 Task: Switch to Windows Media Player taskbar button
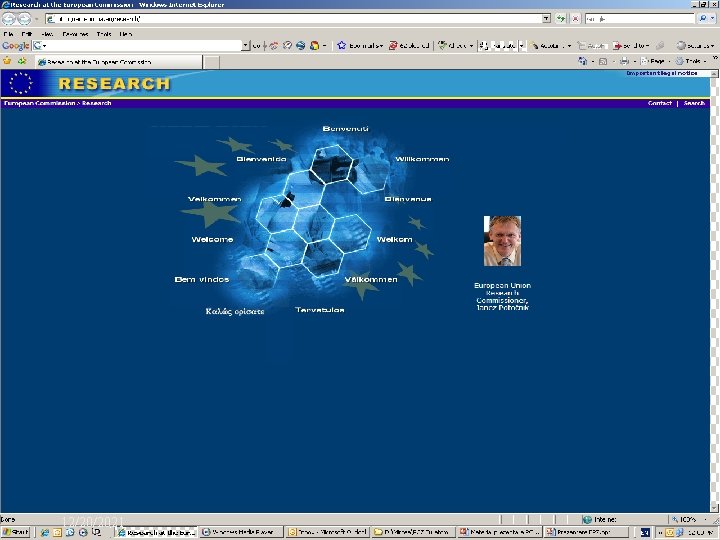click(242, 532)
